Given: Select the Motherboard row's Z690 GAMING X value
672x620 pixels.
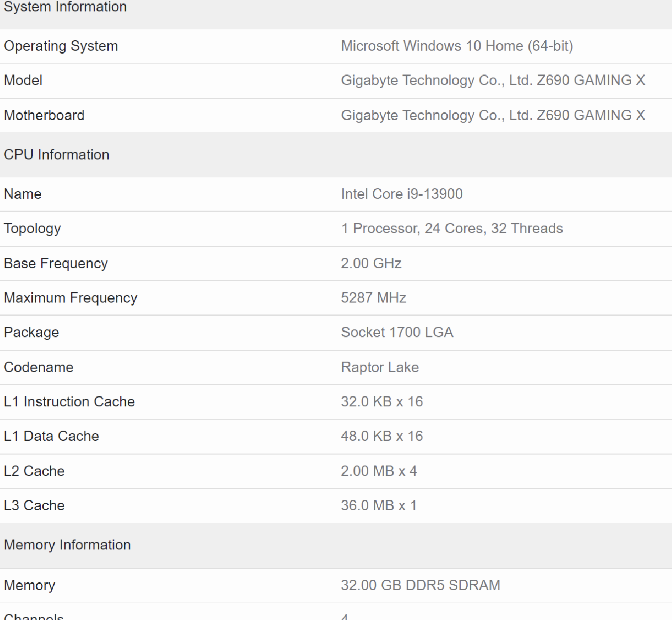Looking at the screenshot, I should pyautogui.click(x=493, y=115).
